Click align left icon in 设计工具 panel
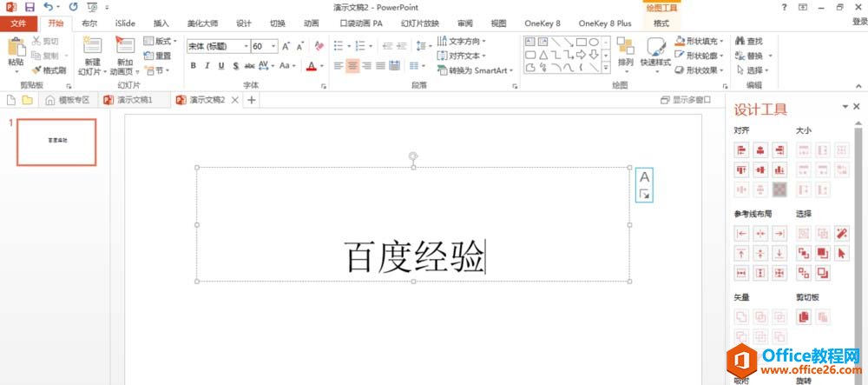Screen dimensions: 868x385 point(742,150)
